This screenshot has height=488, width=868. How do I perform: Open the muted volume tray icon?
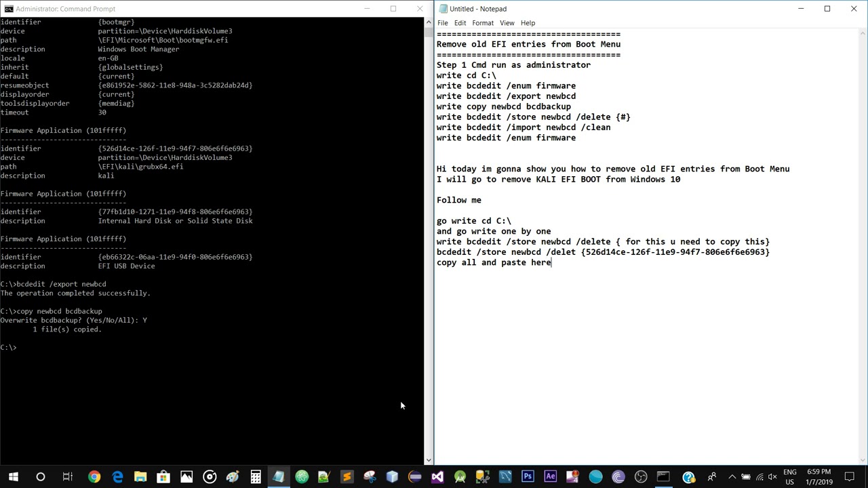(x=772, y=477)
